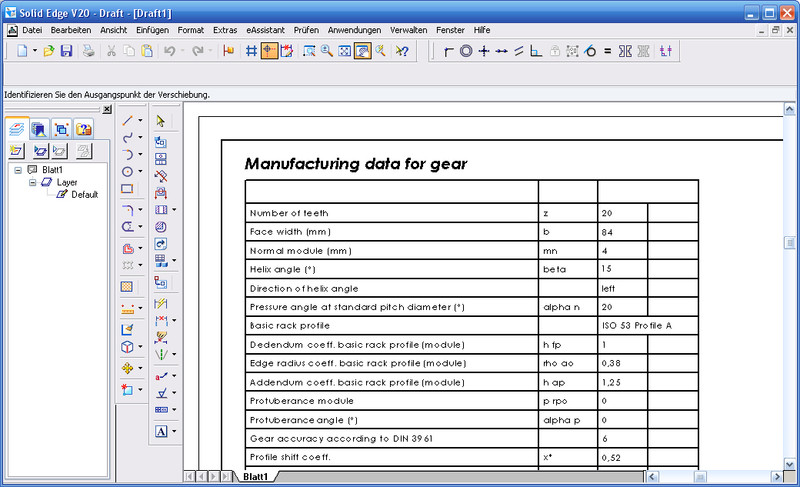Click the Save icon in toolbar
800x487 pixels.
pyautogui.click(x=66, y=51)
